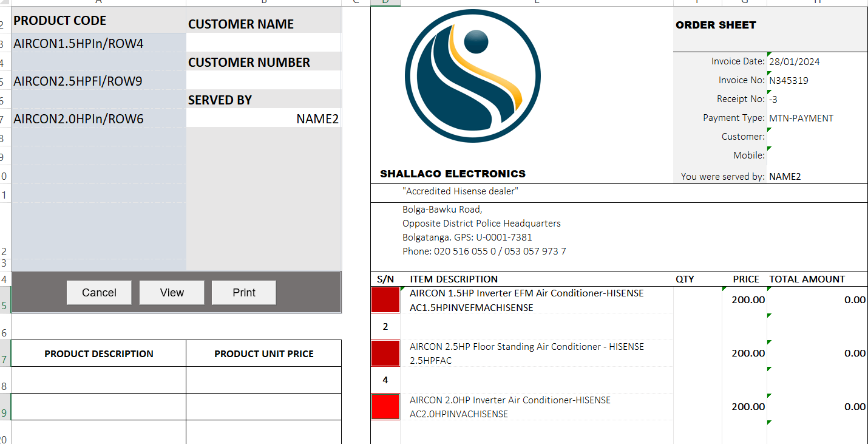Click the ORDER SHEET title cell
The image size is (868, 444).
click(x=716, y=25)
